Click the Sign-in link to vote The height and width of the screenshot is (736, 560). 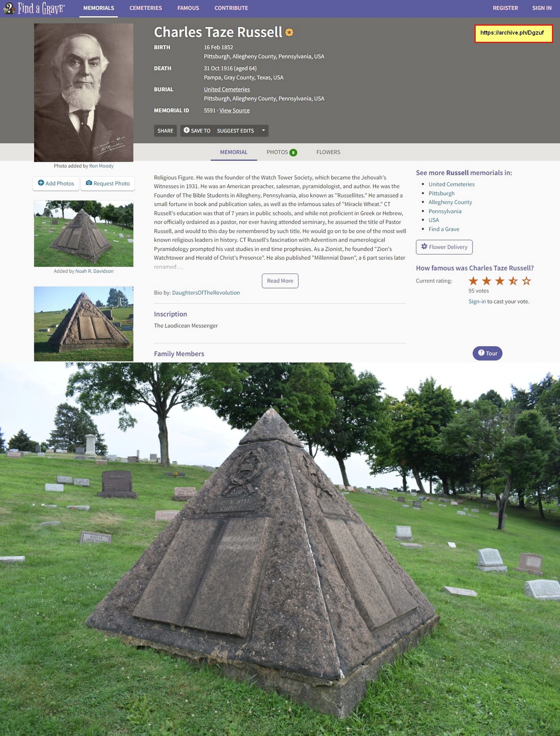(x=477, y=301)
